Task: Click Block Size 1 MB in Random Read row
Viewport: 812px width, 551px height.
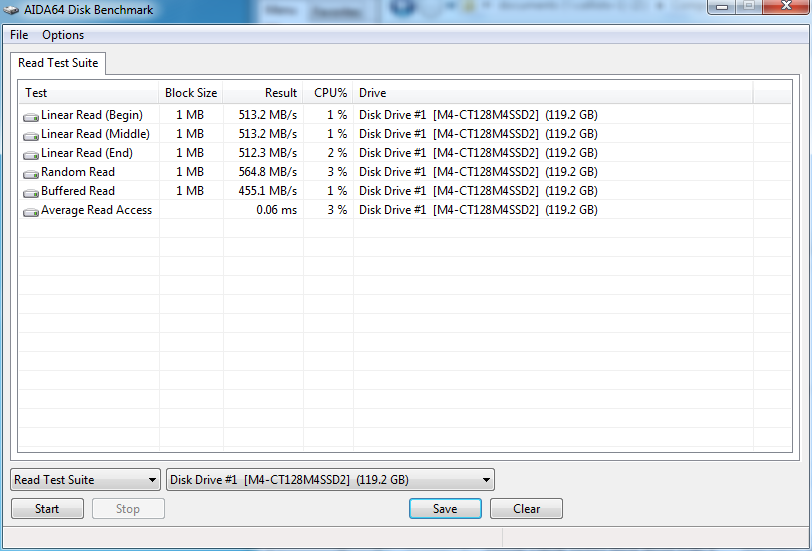Action: pos(190,172)
